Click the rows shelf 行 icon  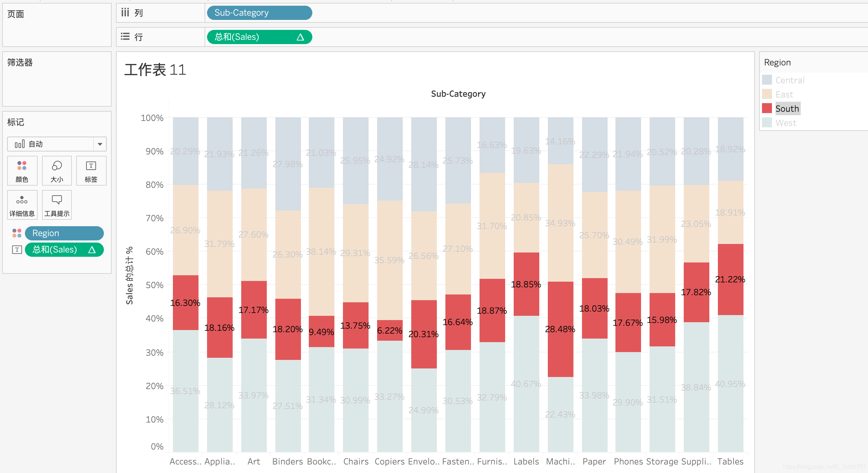tap(125, 37)
